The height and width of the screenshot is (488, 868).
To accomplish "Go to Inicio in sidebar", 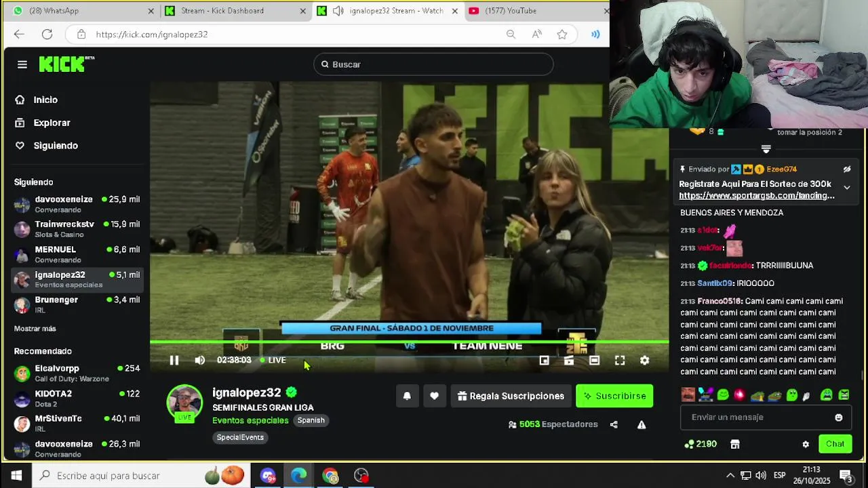I will (x=45, y=100).
